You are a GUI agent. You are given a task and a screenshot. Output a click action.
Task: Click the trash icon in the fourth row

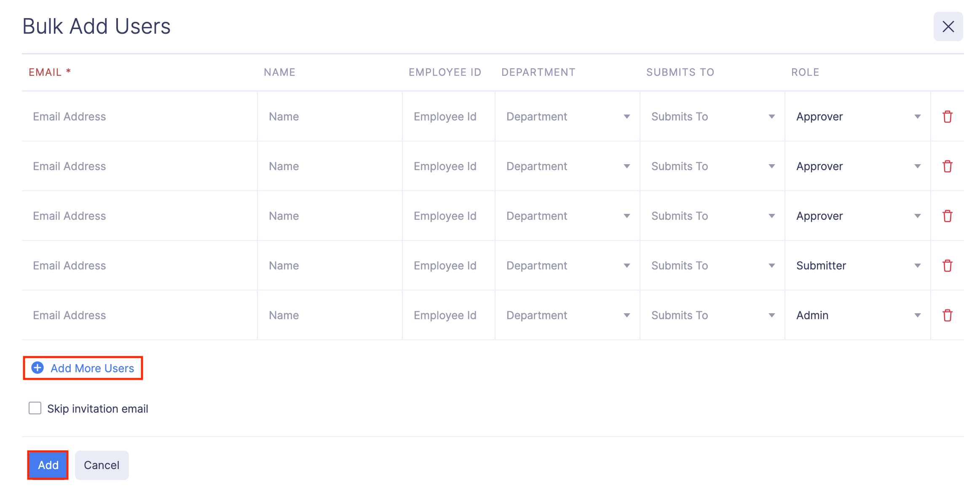coord(948,266)
